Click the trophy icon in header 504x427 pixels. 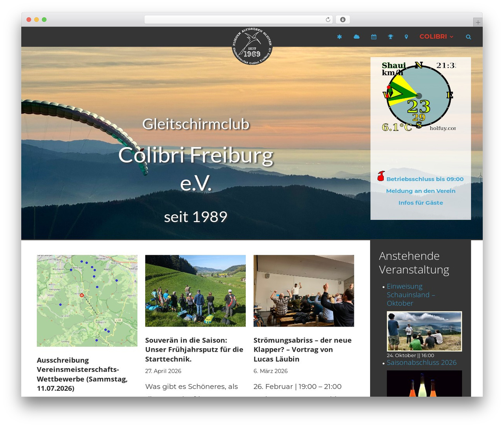pyautogui.click(x=391, y=37)
